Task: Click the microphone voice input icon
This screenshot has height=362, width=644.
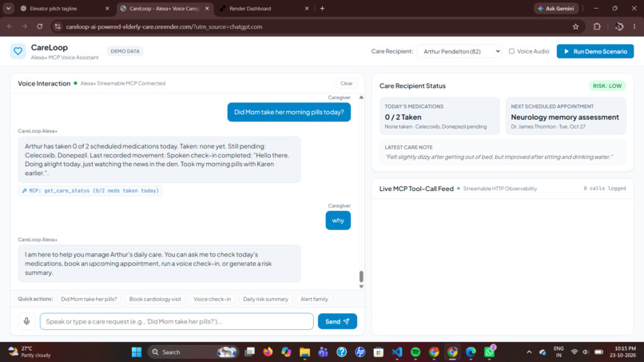Action: click(x=26, y=321)
